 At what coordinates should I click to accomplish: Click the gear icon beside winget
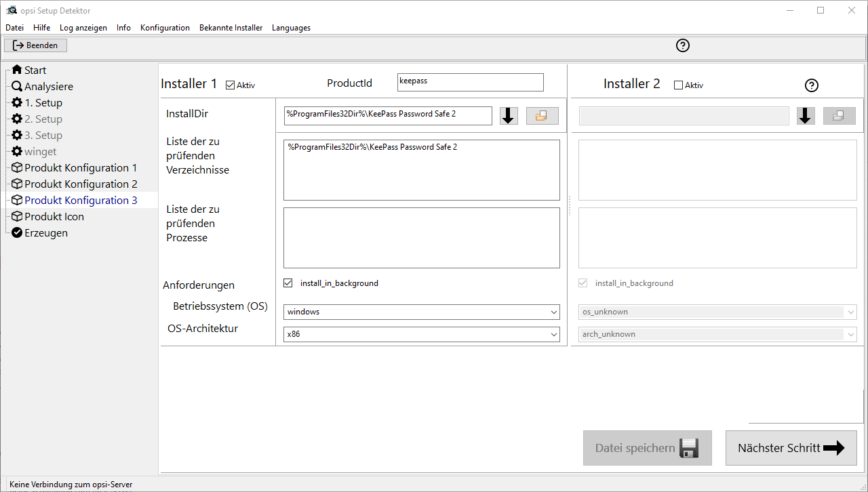(x=17, y=151)
